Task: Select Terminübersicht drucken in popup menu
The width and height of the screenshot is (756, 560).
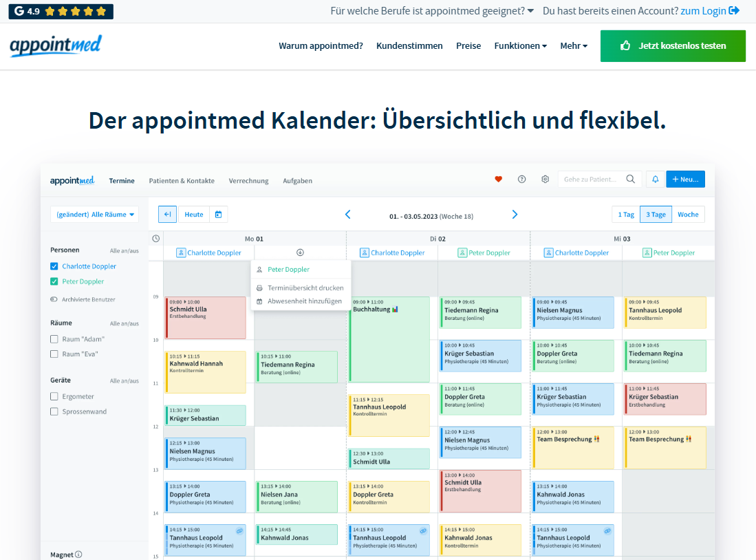Action: tap(305, 288)
